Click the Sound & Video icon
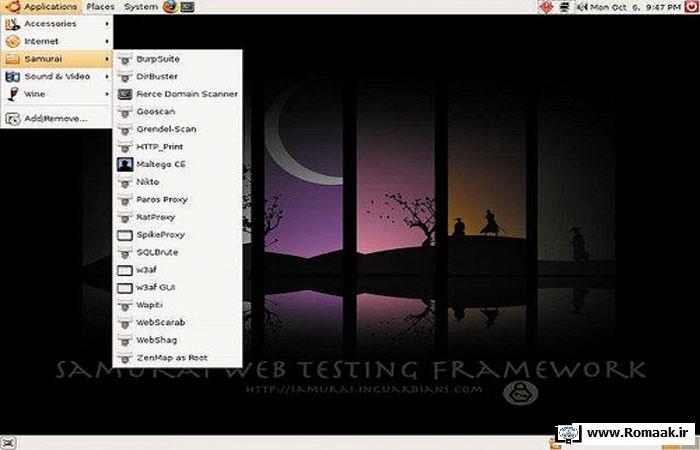Image resolution: width=700 pixels, height=450 pixels. coord(12,77)
